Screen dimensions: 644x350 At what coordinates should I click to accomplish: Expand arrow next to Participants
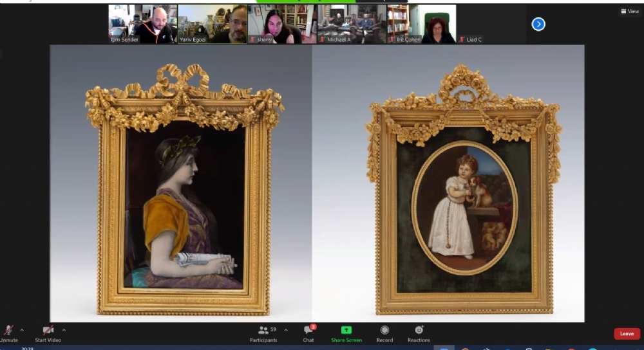286,330
